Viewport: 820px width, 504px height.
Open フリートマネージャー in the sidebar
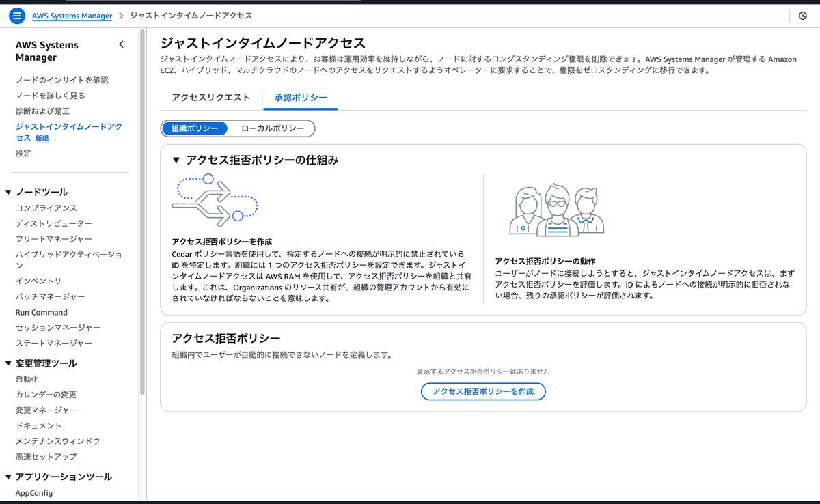tap(54, 239)
